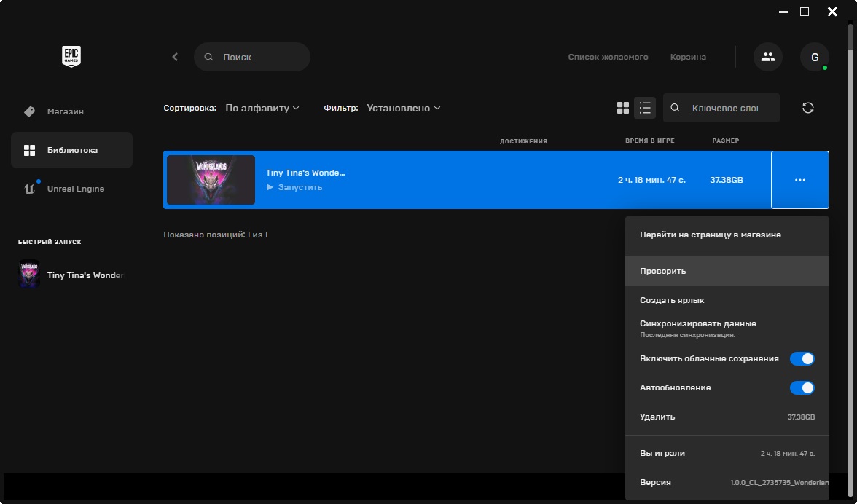Click the ДОСТИЖЕНИЯ column header
Image resolution: width=857 pixels, height=504 pixels.
(523, 141)
